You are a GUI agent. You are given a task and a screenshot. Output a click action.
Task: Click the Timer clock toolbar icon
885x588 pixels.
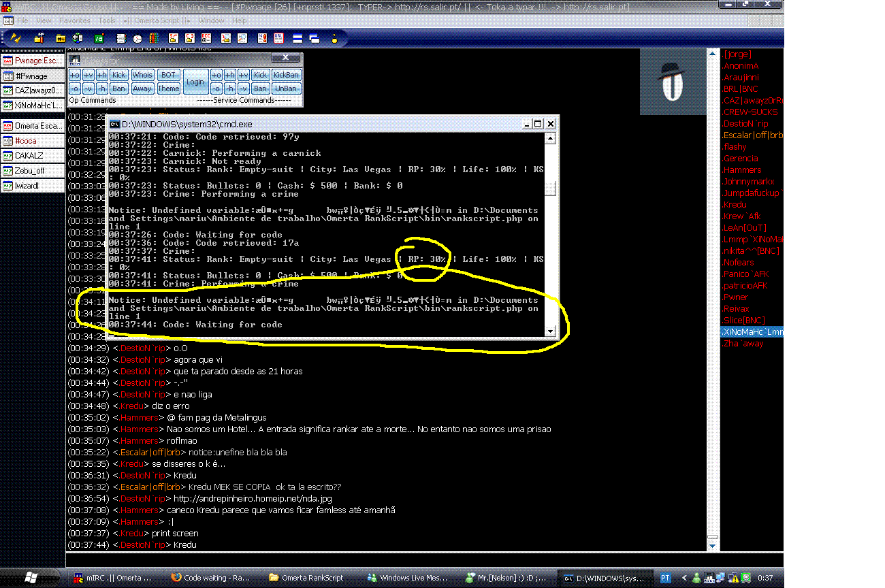tap(137, 38)
